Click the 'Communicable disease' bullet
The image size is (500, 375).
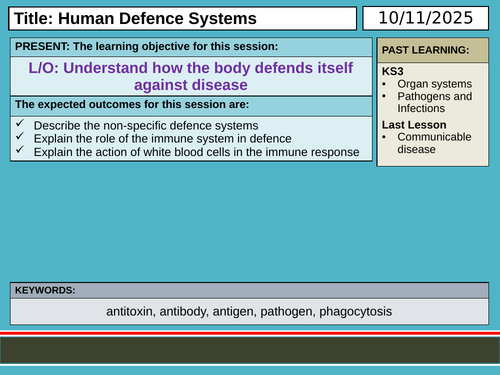[x=434, y=143]
